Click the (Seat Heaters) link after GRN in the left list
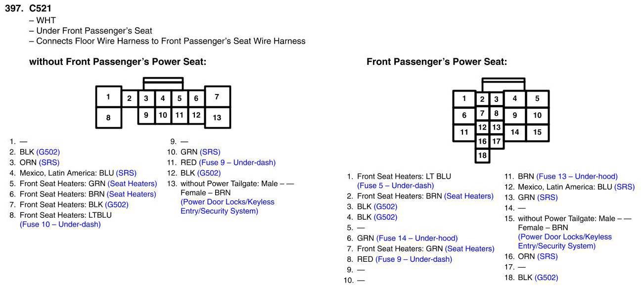The width and height of the screenshot is (644, 288). point(132,184)
